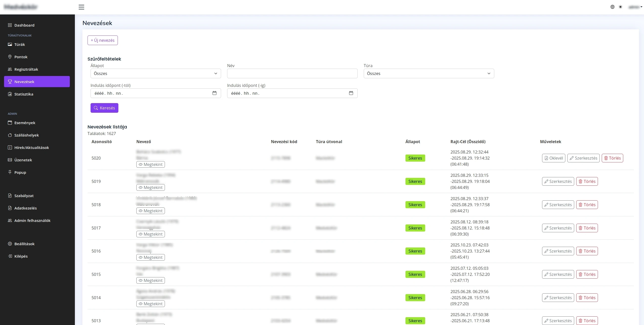644x325 pixels.
Task: Open calendar picker for Indulás időpont (-ig)
Action: click(351, 93)
